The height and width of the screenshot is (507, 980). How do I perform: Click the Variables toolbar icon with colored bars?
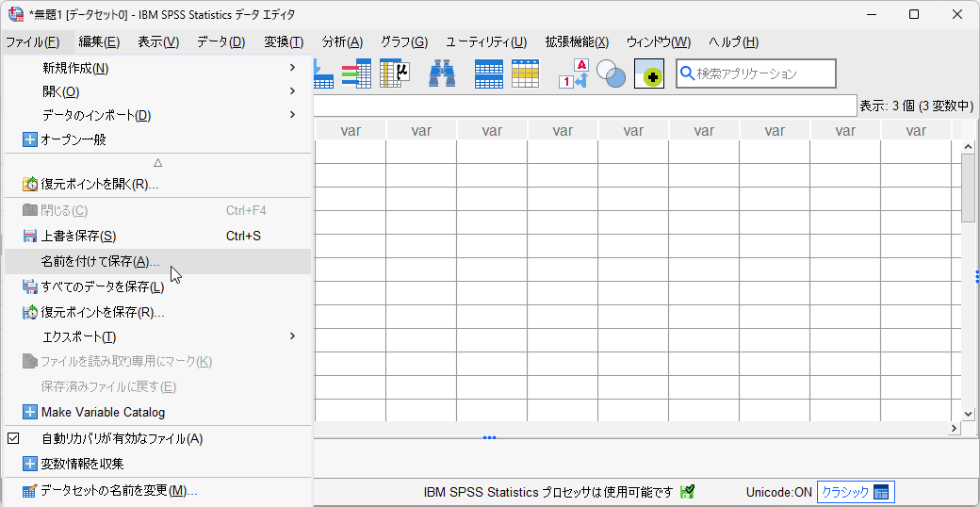coord(357,74)
